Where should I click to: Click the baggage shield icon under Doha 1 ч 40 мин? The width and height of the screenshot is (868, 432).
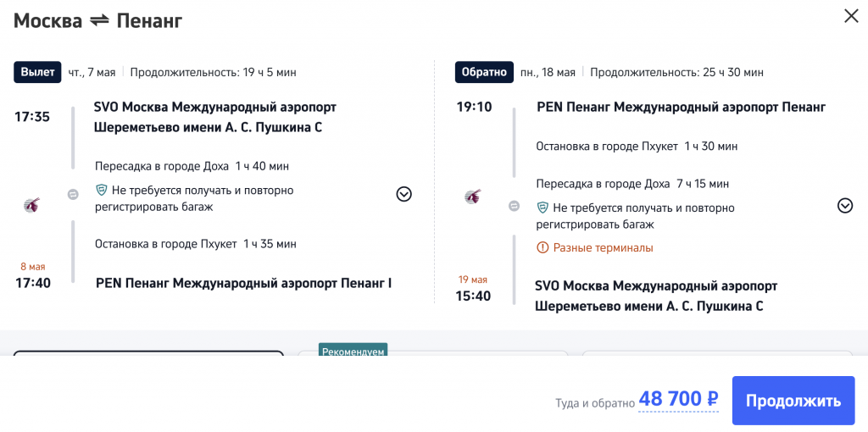[102, 191]
